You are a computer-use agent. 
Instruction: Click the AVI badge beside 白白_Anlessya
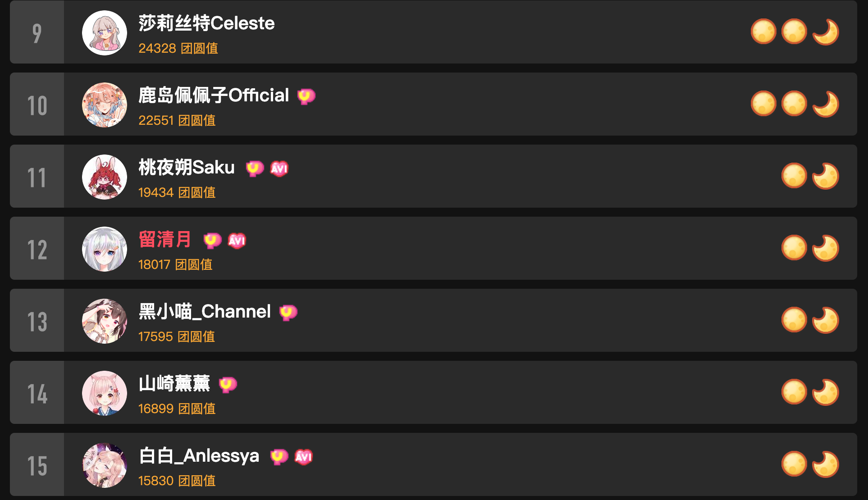point(304,457)
